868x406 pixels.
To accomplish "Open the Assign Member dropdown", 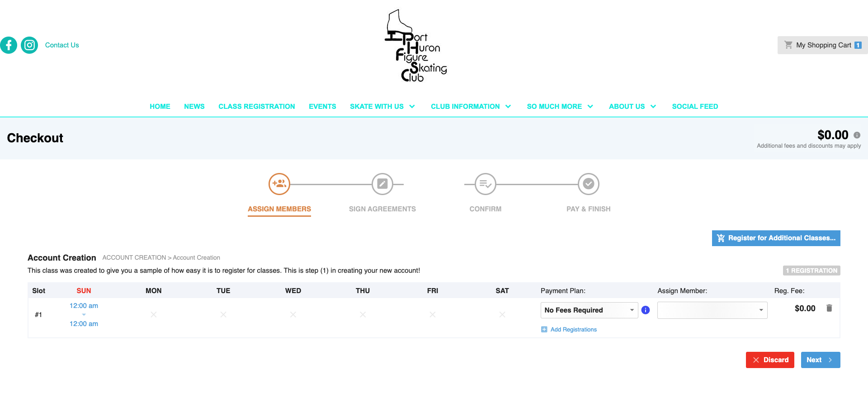I will click(712, 310).
